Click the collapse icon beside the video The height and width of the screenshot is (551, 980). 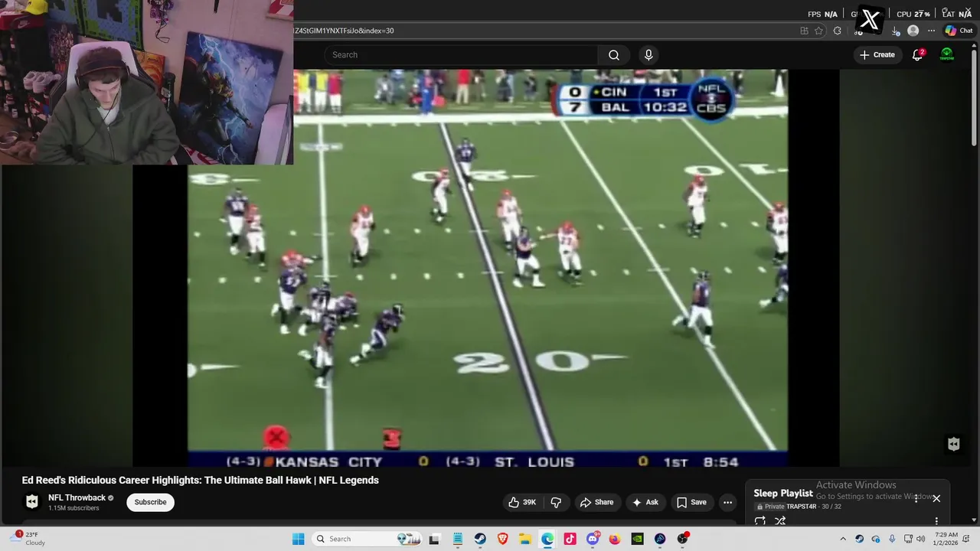(x=953, y=445)
